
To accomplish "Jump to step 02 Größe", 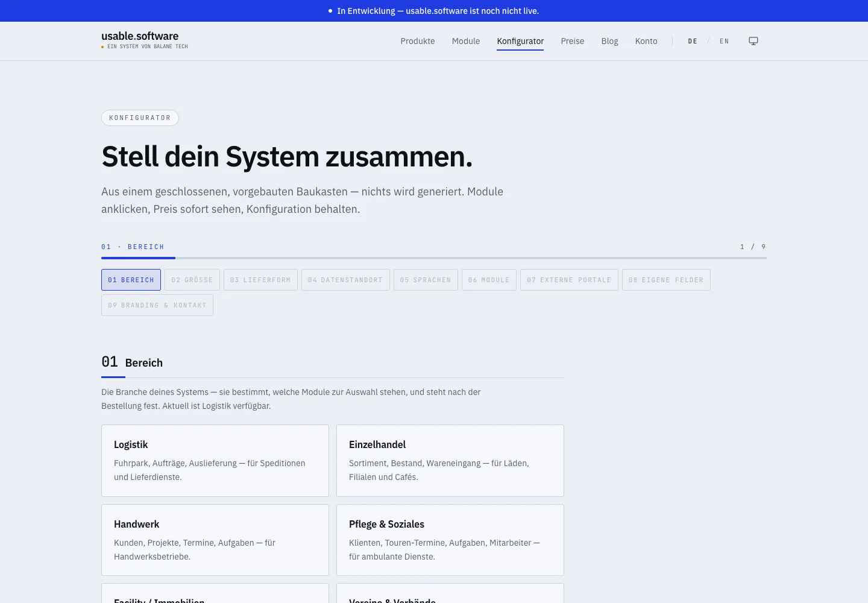I will tap(192, 280).
